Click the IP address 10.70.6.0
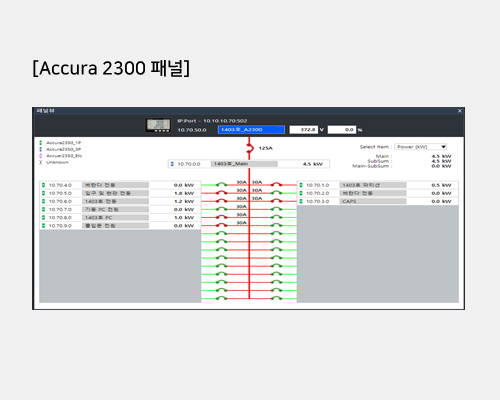Viewport: 500px width, 400px height. pyautogui.click(x=60, y=201)
